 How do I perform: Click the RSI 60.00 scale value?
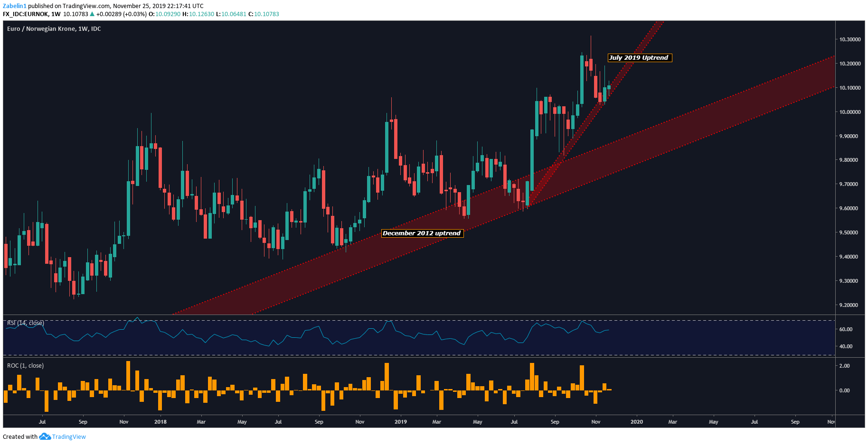(x=846, y=329)
